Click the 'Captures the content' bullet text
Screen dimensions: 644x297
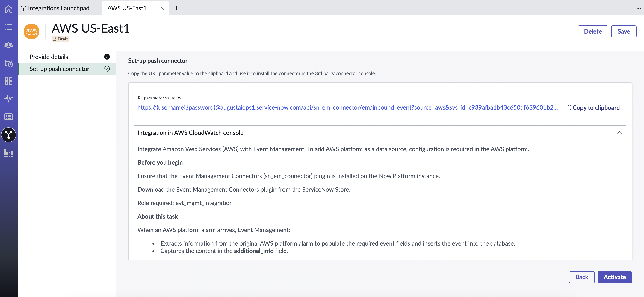point(224,251)
